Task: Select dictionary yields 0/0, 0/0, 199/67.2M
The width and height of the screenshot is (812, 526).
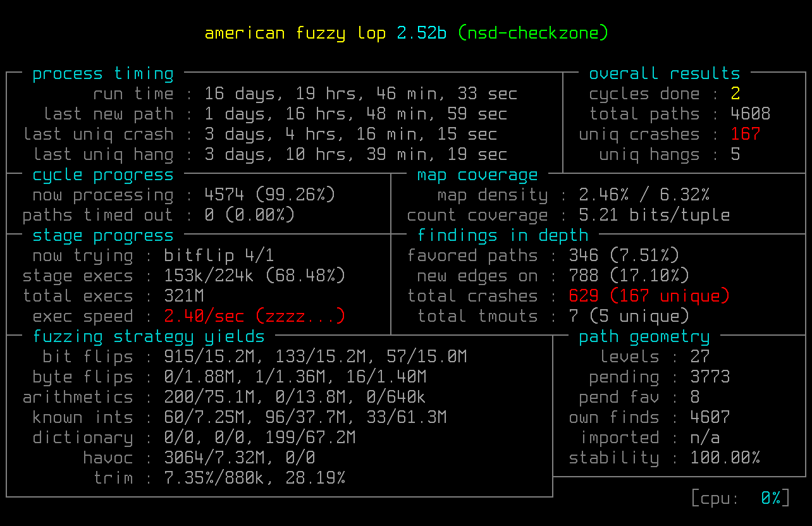Action: [260, 438]
